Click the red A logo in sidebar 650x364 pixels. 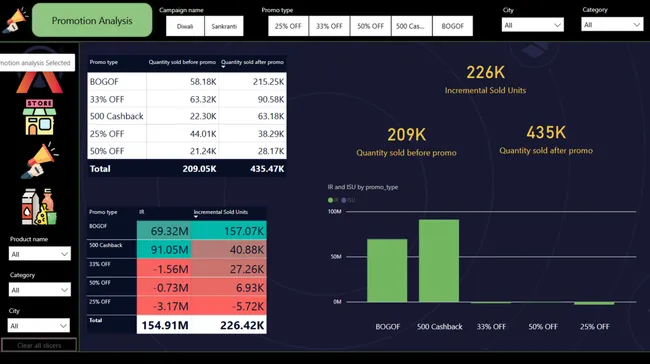pos(40,82)
